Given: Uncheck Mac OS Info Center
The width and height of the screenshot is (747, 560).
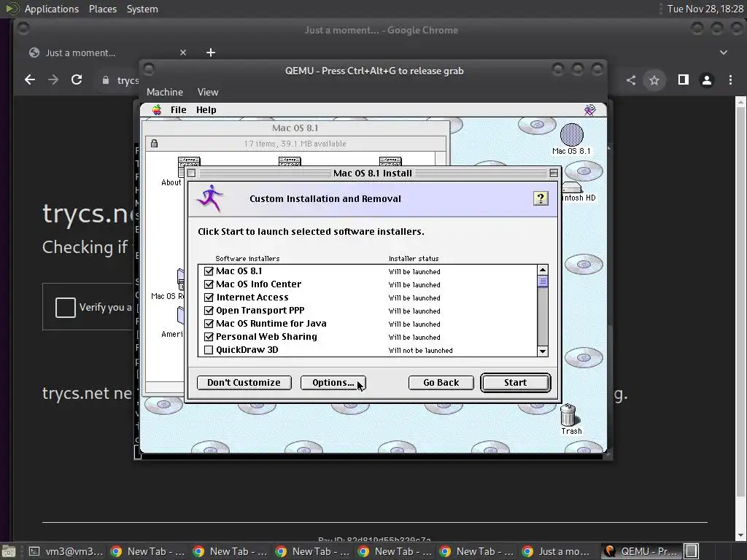Looking at the screenshot, I should pyautogui.click(x=209, y=284).
